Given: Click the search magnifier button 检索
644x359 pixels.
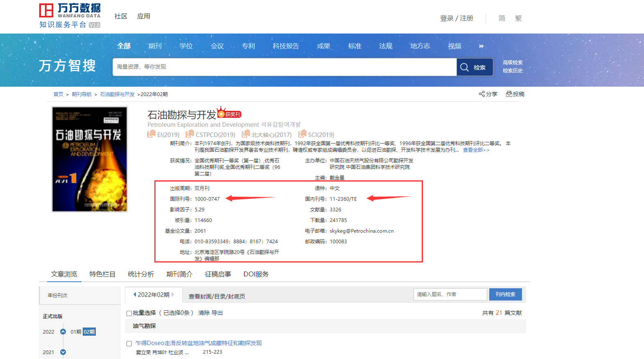Looking at the screenshot, I should pos(475,67).
